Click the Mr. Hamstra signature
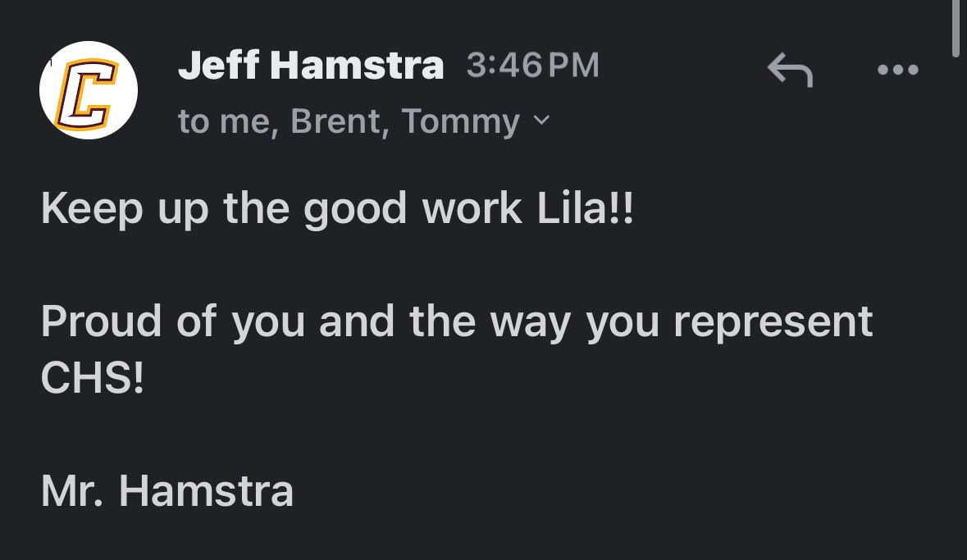 (x=167, y=491)
